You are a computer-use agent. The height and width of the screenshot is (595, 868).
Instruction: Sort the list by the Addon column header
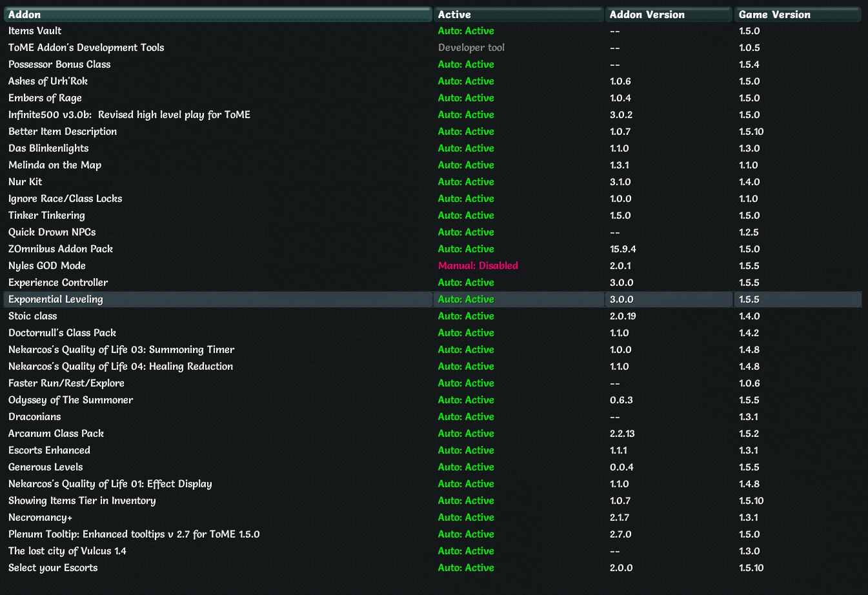point(217,14)
